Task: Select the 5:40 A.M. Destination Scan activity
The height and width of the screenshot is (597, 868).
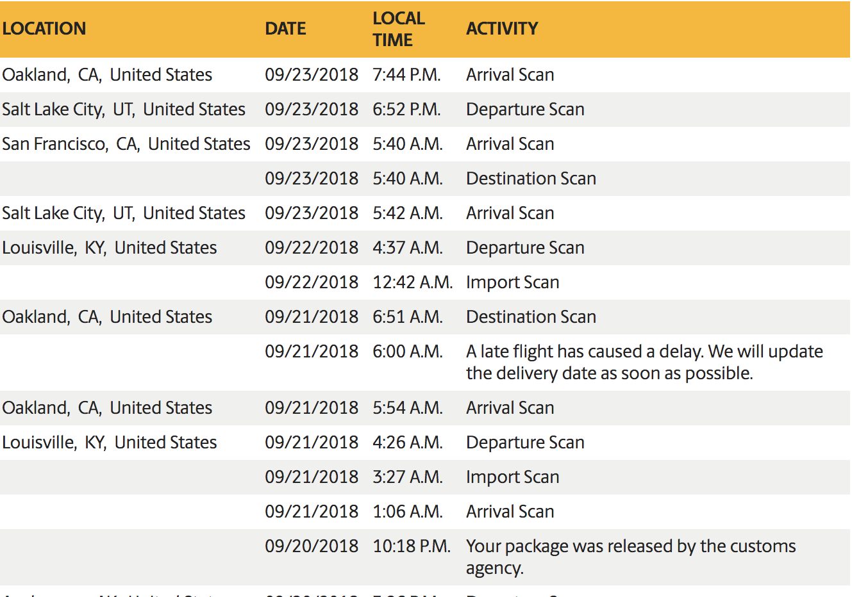Action: (x=531, y=179)
